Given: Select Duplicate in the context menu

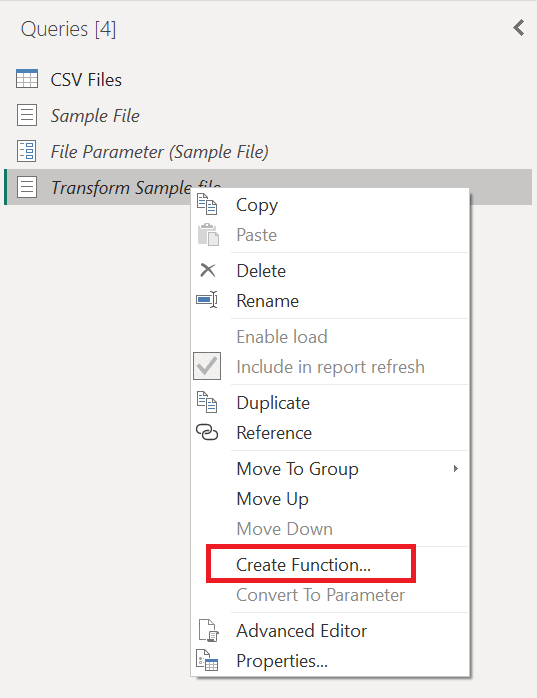Looking at the screenshot, I should tap(273, 402).
